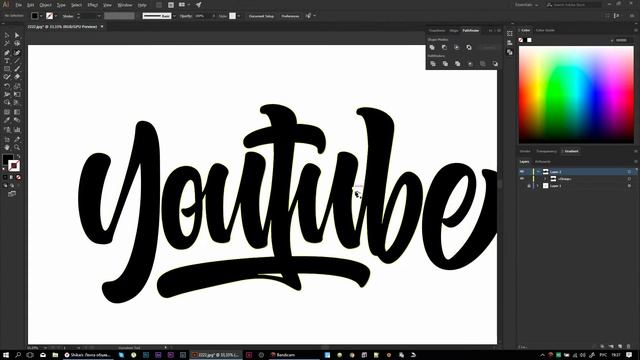This screenshot has width=640, height=360.
Task: Open the Effect menu
Action: tap(93, 5)
